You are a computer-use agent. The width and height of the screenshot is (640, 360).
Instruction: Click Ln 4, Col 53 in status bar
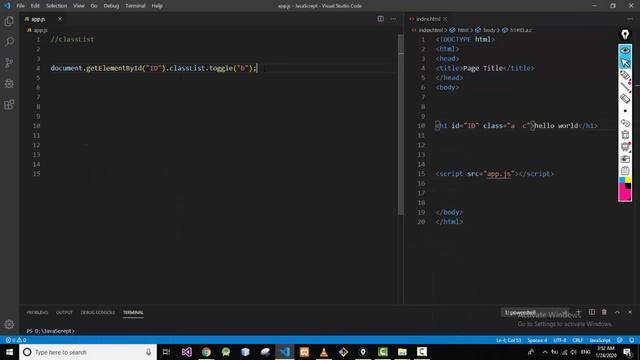click(x=509, y=340)
